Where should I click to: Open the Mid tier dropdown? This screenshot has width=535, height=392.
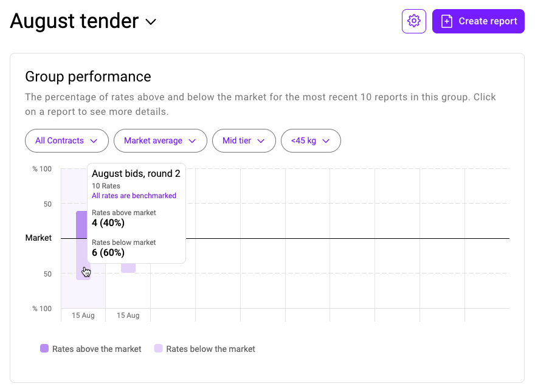tap(244, 140)
